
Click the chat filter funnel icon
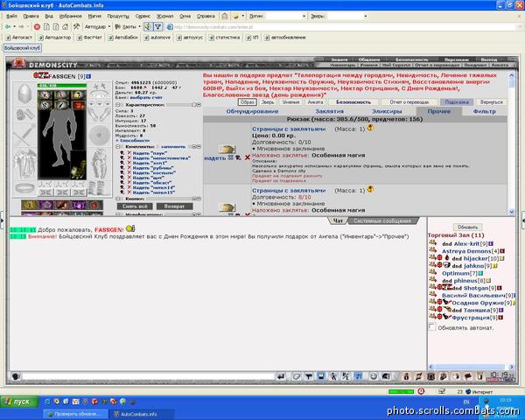click(x=308, y=376)
